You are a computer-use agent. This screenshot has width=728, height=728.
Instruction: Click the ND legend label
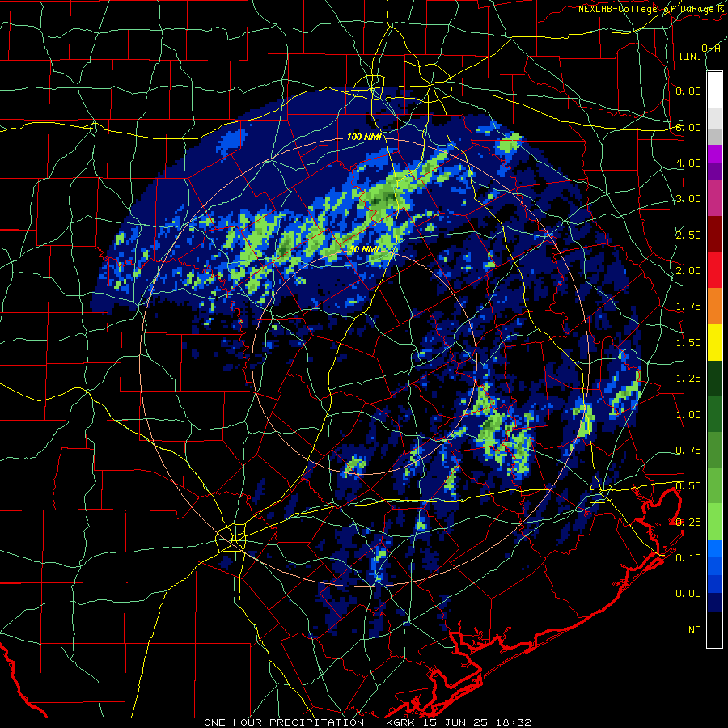(x=695, y=630)
